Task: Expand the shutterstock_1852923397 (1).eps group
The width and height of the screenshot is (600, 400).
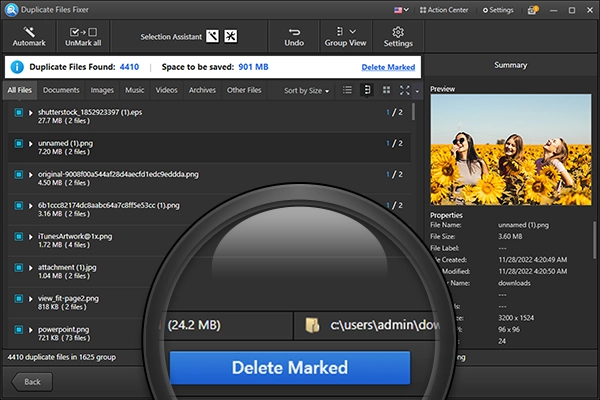Action: [x=31, y=113]
